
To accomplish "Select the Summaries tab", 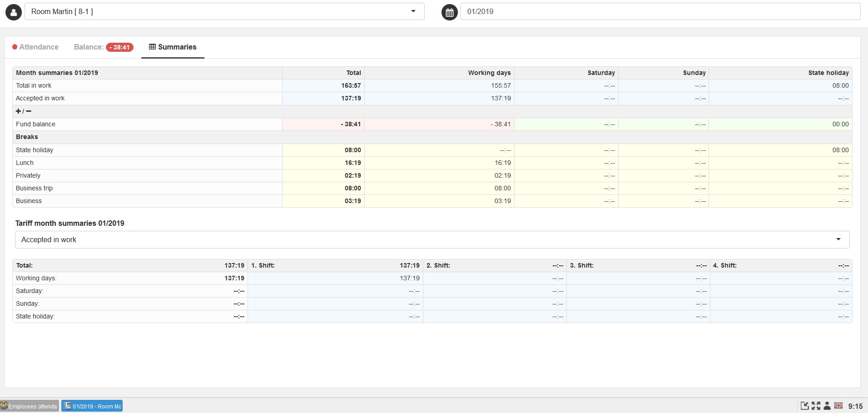I will [x=173, y=47].
